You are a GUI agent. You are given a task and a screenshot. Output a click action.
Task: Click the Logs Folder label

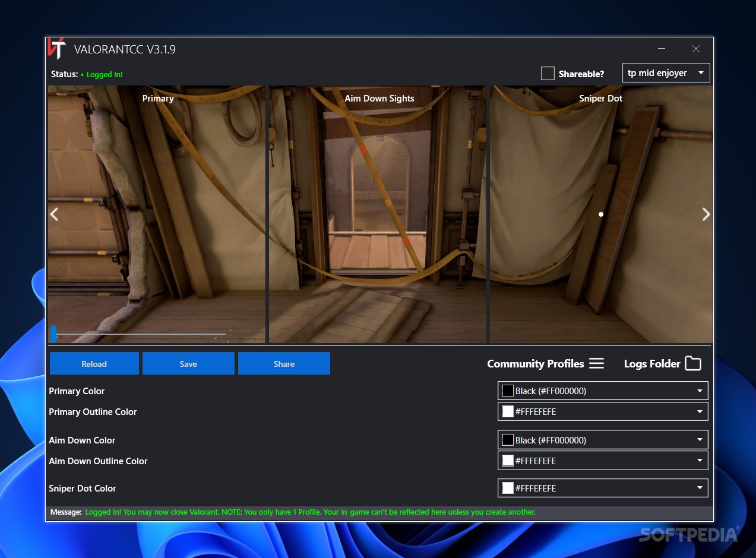[651, 364]
